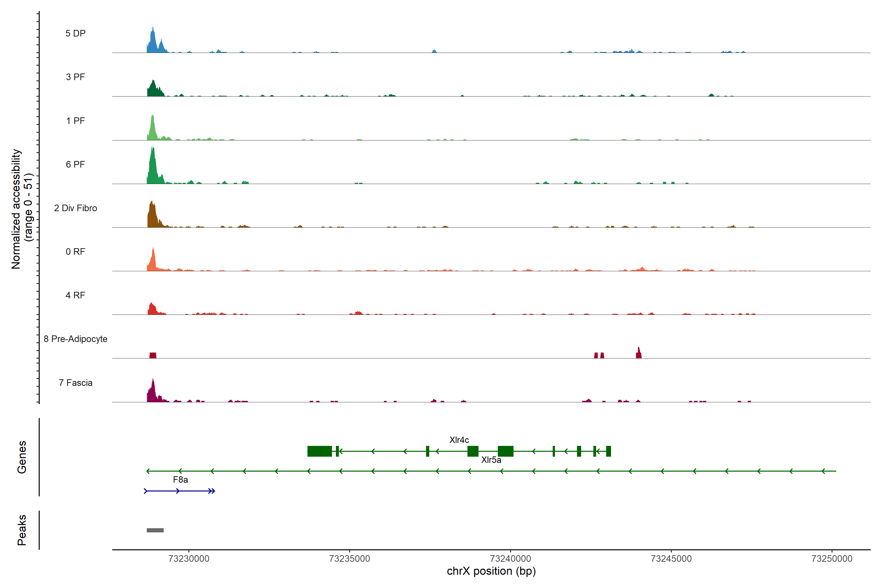Click the Xlr4c gene label
Image resolution: width=882 pixels, height=588 pixels.
(x=459, y=440)
